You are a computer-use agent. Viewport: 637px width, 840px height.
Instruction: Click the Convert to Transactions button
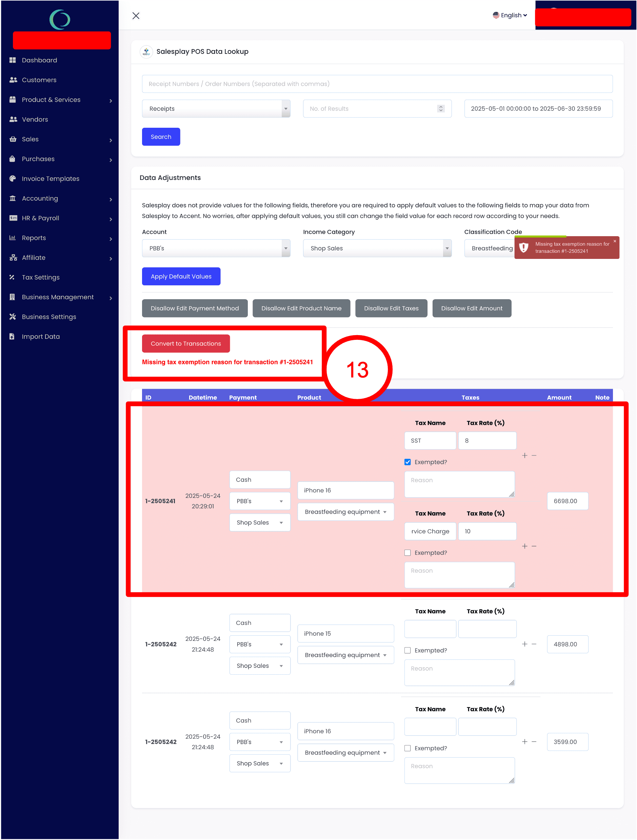[x=186, y=343]
